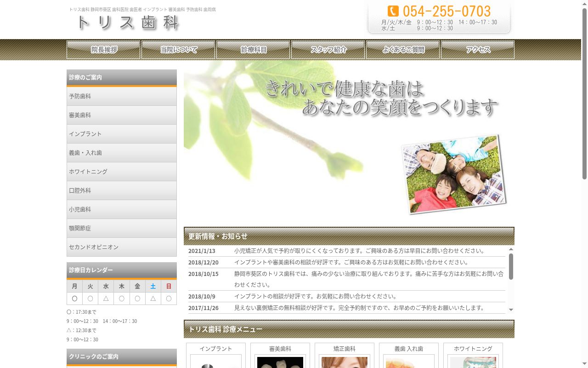Screen dimensions: 588x368
Task: Click 更新情報・お知らせ heading
Action: [349, 236]
